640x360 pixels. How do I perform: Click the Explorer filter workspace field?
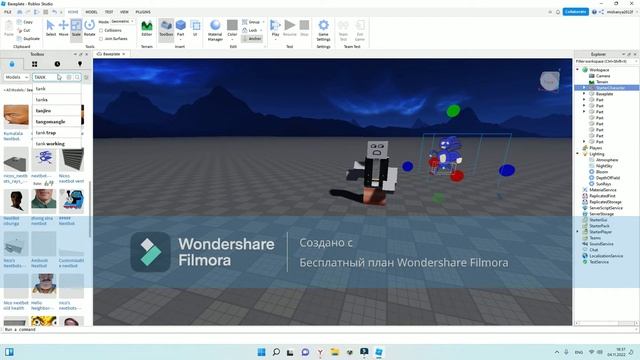pos(606,61)
